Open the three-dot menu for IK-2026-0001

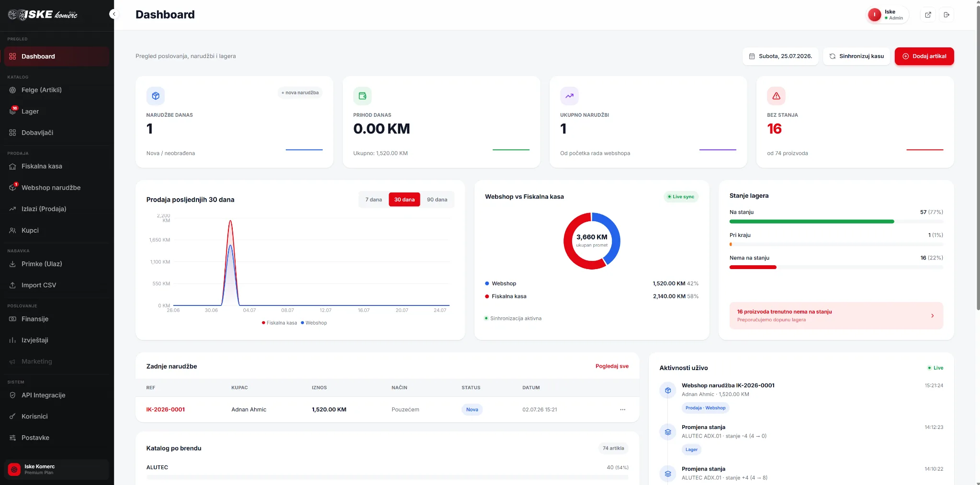[622, 409]
